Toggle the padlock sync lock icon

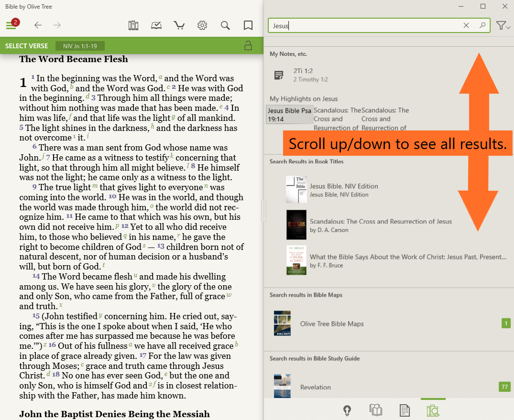pos(248,45)
